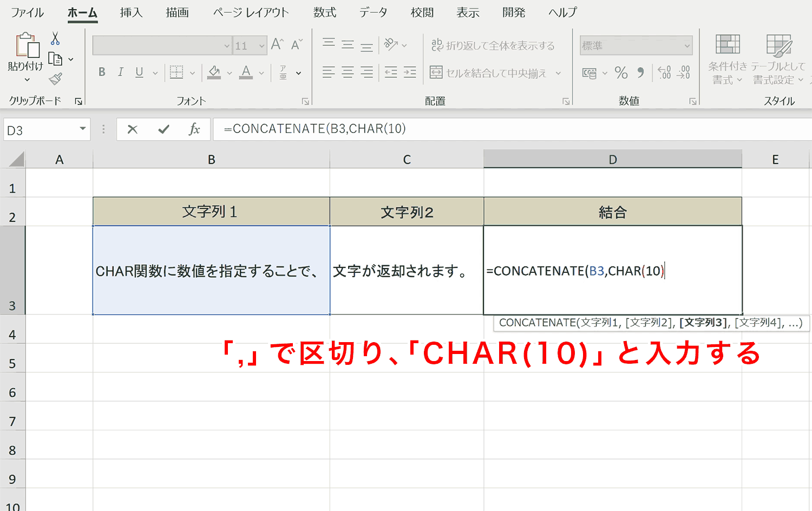Expand the Name Box dropdown arrow

coord(83,129)
